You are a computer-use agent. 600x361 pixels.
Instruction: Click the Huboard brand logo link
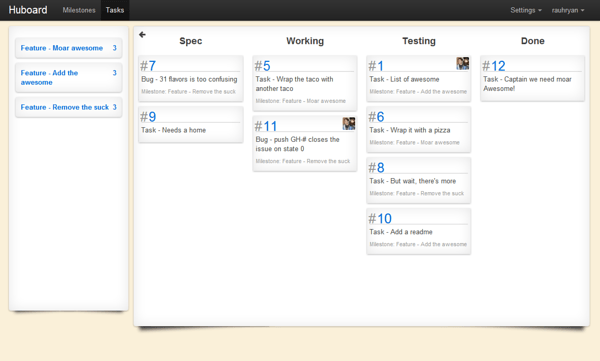[x=28, y=10]
